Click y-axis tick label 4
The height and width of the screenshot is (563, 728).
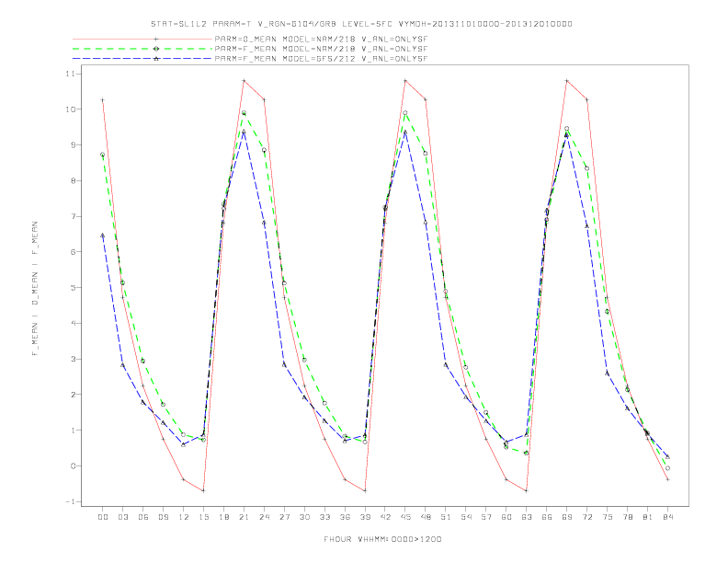click(73, 323)
